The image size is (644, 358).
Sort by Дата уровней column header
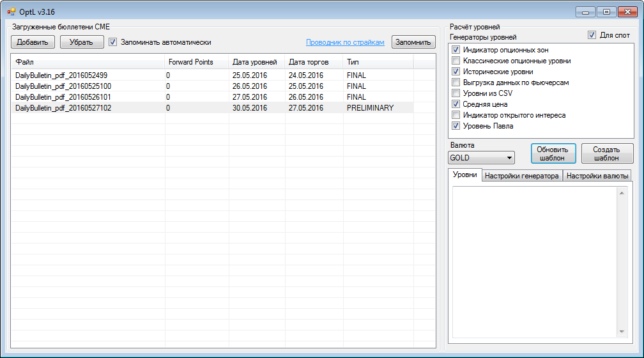[254, 62]
